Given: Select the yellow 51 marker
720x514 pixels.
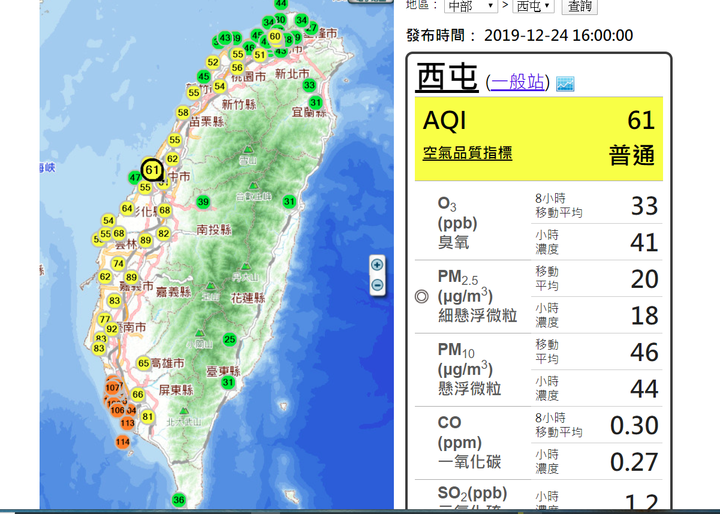Looking at the screenshot, I should [x=260, y=56].
